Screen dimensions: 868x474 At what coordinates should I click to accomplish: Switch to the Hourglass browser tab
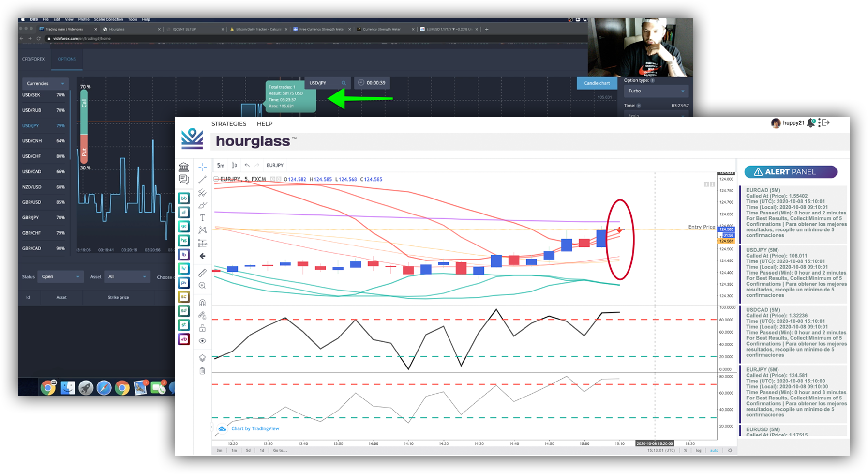click(x=131, y=29)
